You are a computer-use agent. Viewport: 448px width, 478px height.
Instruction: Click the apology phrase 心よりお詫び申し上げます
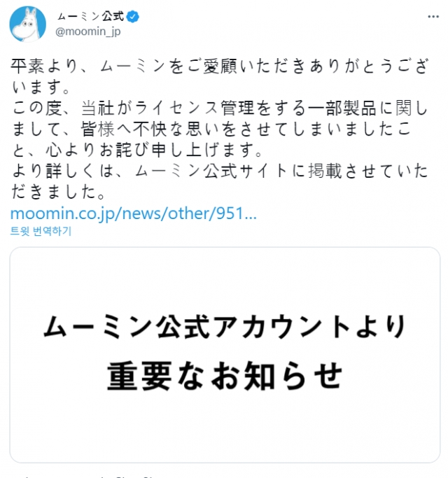click(153, 150)
